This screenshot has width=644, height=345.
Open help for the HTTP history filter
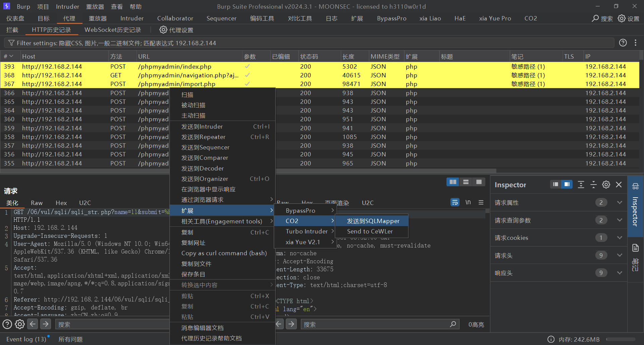(623, 43)
